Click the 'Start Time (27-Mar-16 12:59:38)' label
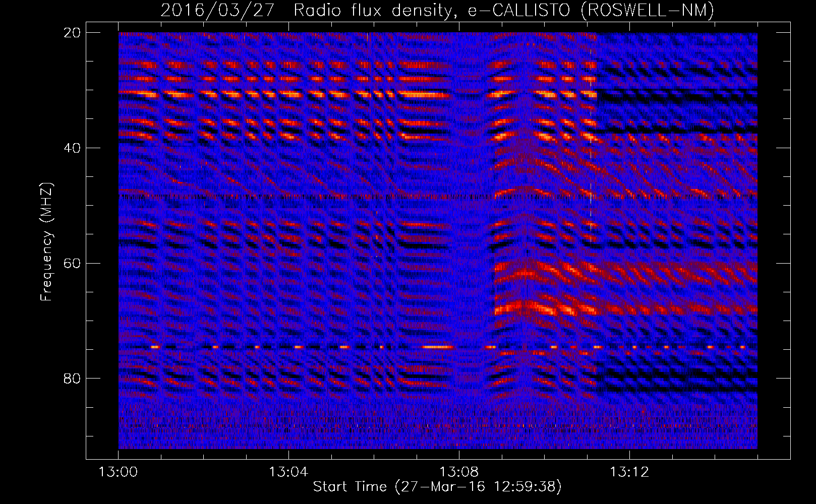The height and width of the screenshot is (504, 816). [437, 487]
